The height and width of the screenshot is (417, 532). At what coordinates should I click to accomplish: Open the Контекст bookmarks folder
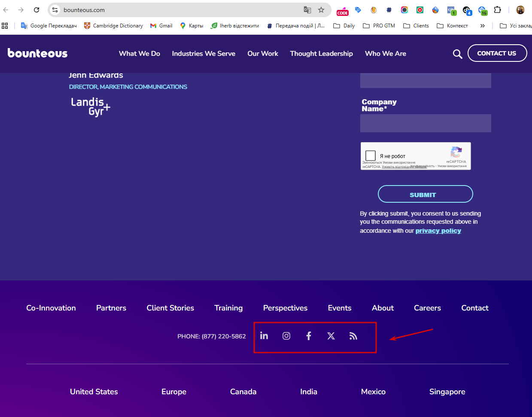click(x=452, y=26)
